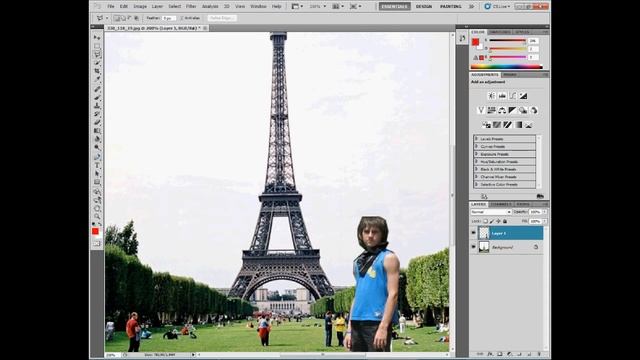The height and width of the screenshot is (360, 640).
Task: Select the Zoom tool in toolbox
Action: click(x=97, y=216)
